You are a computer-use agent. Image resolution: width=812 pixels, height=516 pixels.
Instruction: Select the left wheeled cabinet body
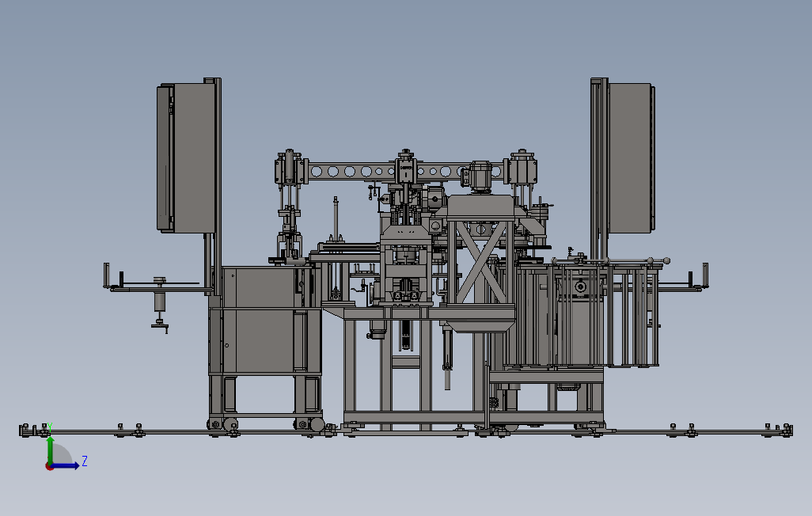coord(265,321)
